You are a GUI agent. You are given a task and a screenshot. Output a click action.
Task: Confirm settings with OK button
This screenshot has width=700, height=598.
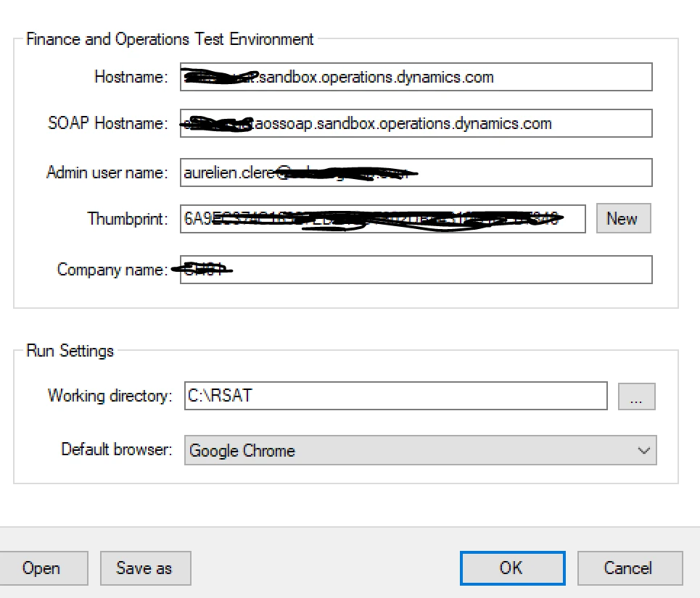512,568
